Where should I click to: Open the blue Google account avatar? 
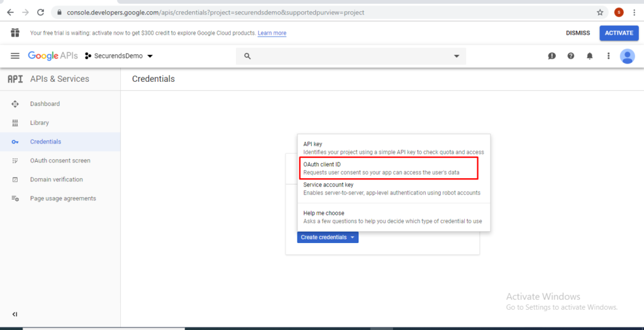(627, 56)
